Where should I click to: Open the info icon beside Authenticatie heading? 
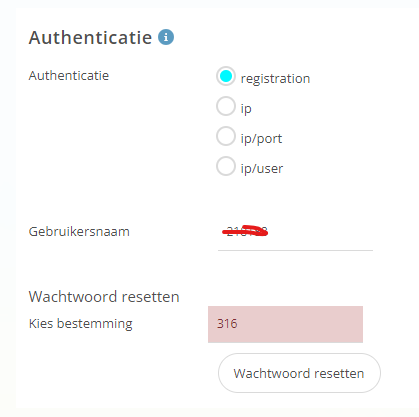point(166,37)
